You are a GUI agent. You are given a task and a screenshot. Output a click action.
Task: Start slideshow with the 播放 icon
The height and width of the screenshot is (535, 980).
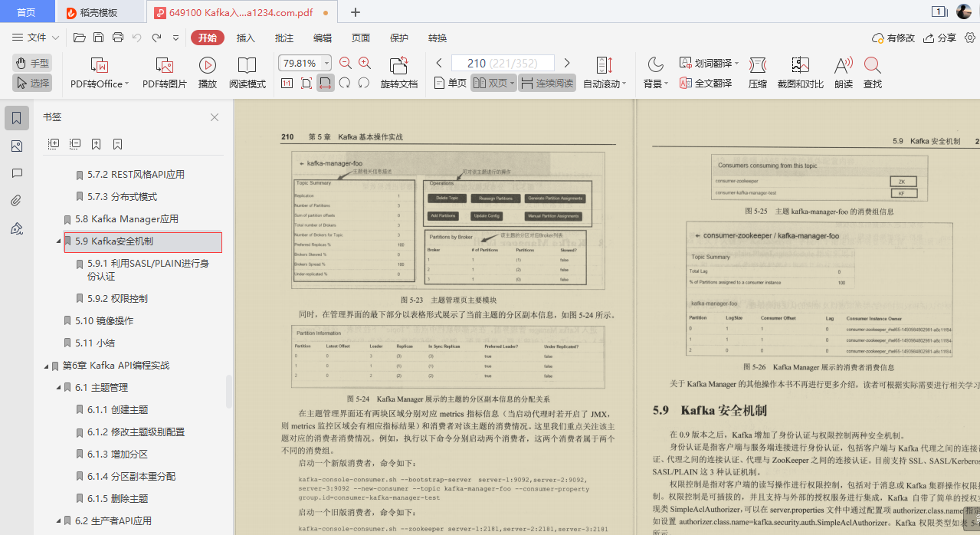(x=208, y=73)
